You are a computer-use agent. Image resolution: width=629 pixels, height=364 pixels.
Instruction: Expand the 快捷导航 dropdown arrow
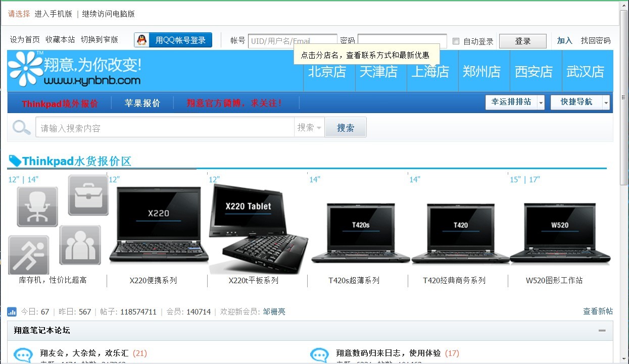click(x=606, y=102)
